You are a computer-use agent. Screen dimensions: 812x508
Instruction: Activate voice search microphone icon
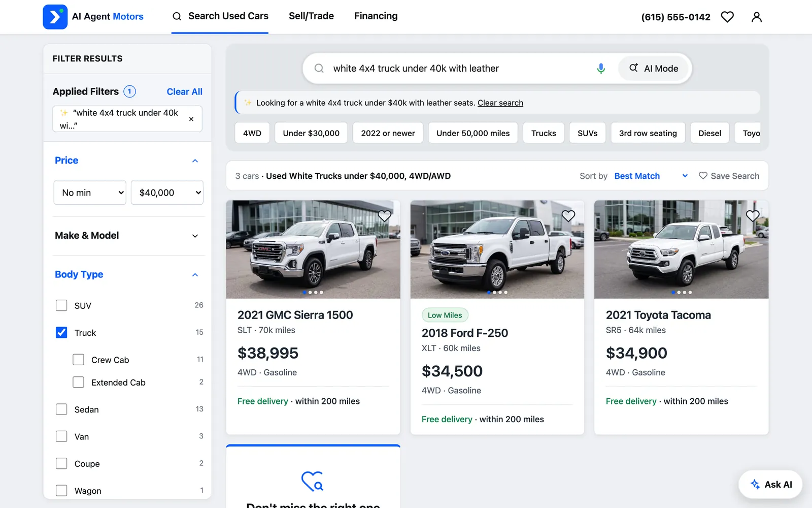click(601, 68)
